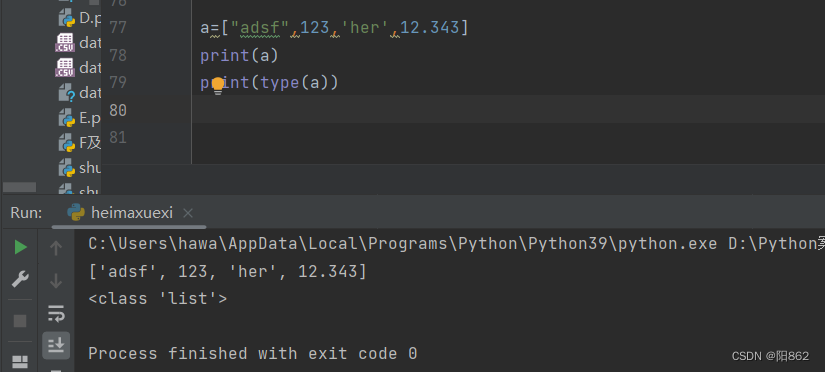Click the python.exe path in console output
Screen dimensions: 825x372
click(403, 244)
